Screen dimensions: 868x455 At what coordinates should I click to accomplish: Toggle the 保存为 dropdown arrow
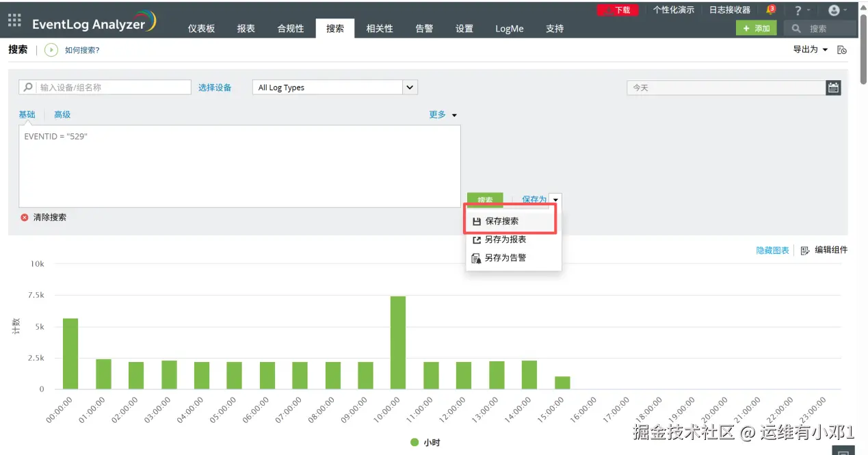coord(555,200)
